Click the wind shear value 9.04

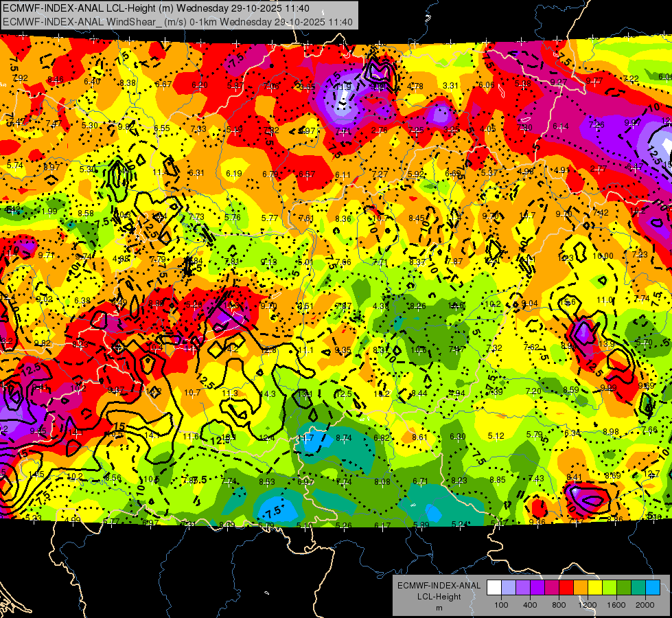(530, 304)
